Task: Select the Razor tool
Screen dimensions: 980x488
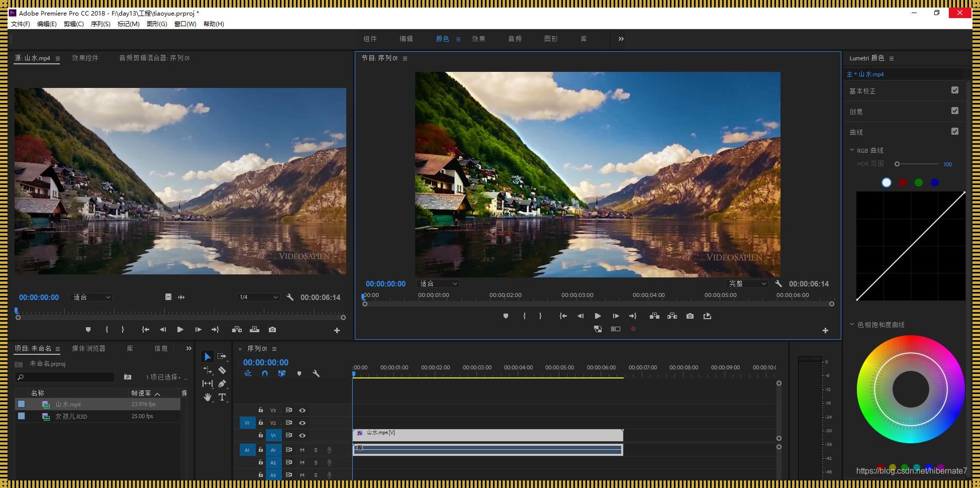Action: click(x=222, y=370)
